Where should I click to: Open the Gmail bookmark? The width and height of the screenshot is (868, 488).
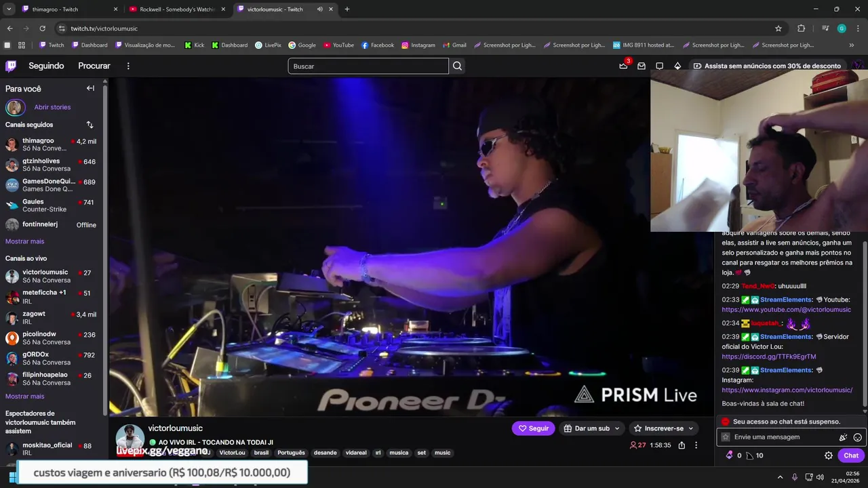[x=454, y=45]
